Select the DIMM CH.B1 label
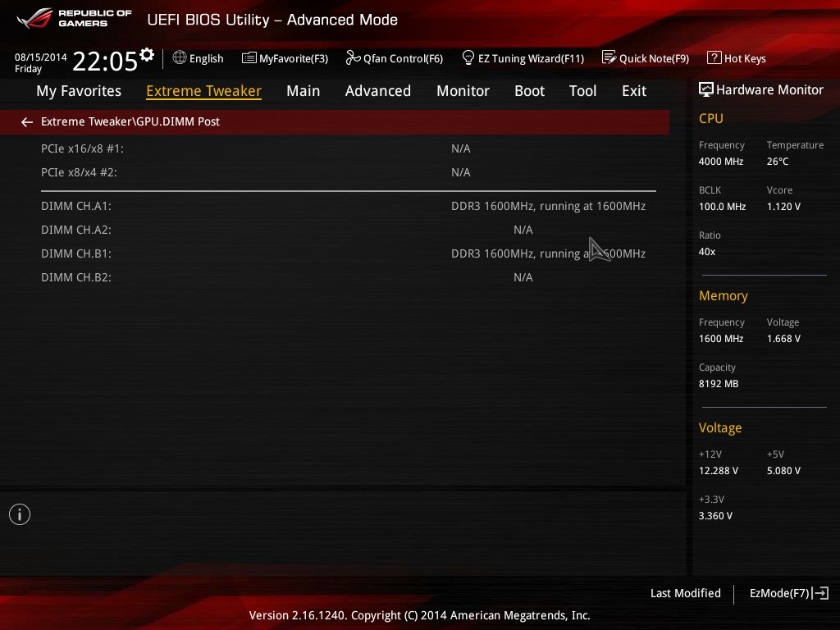The width and height of the screenshot is (840, 630). [76, 253]
